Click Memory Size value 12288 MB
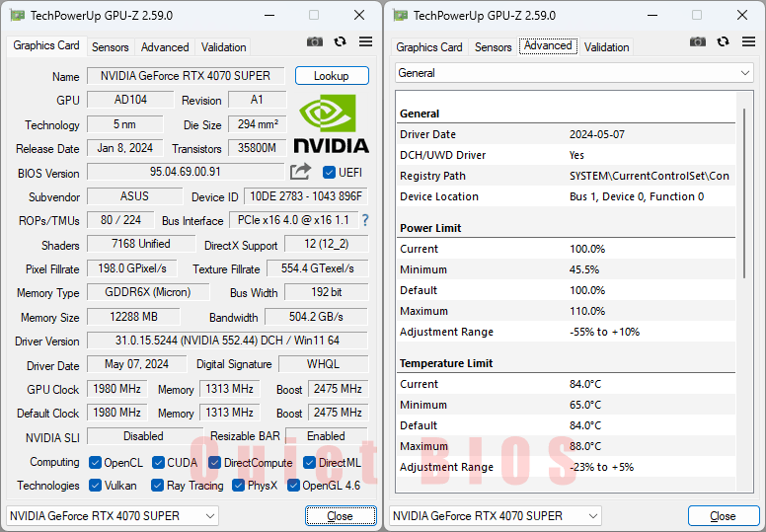The image size is (766, 532). [133, 317]
